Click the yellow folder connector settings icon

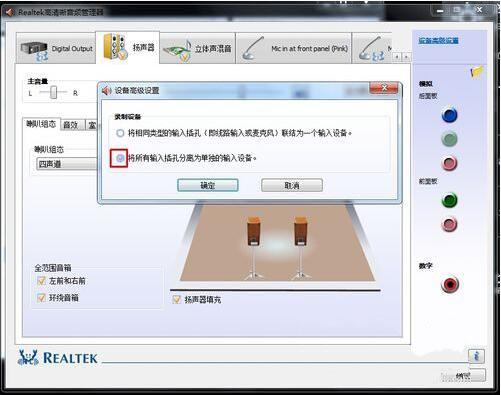477,71
